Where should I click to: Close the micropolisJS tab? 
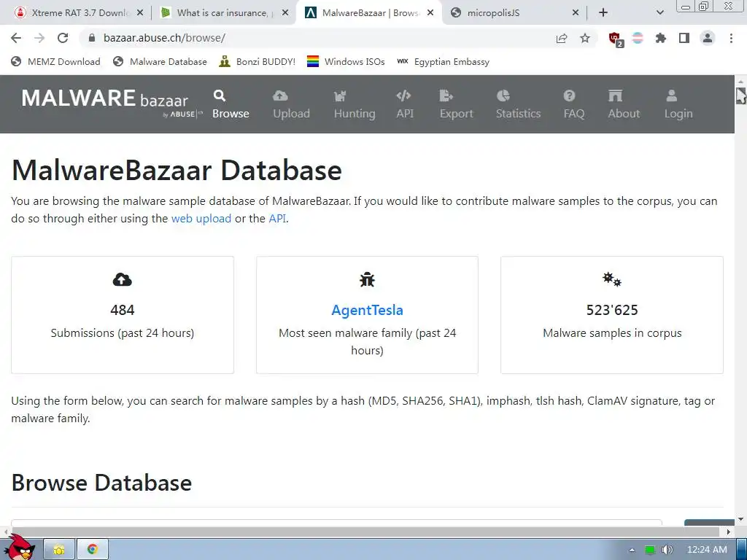point(576,13)
